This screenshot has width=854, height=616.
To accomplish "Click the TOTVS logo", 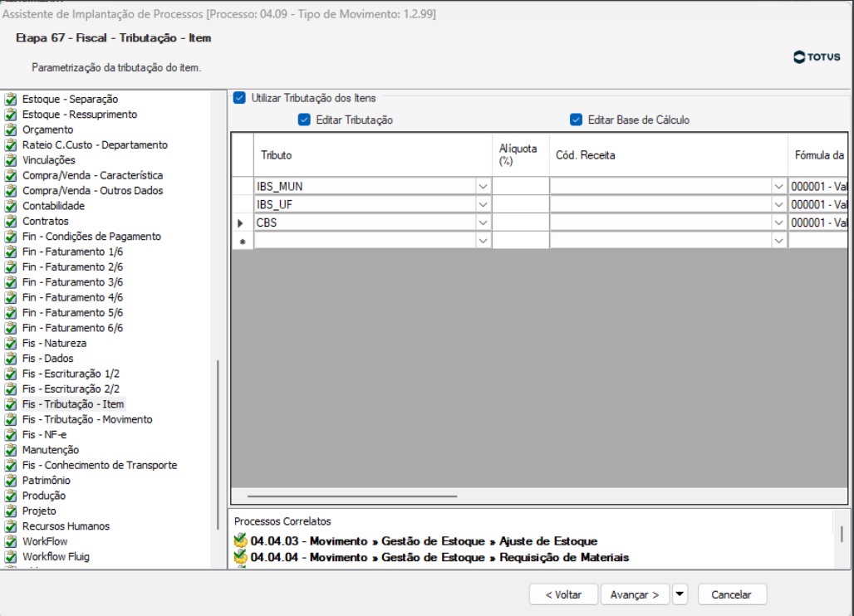I will 817,57.
